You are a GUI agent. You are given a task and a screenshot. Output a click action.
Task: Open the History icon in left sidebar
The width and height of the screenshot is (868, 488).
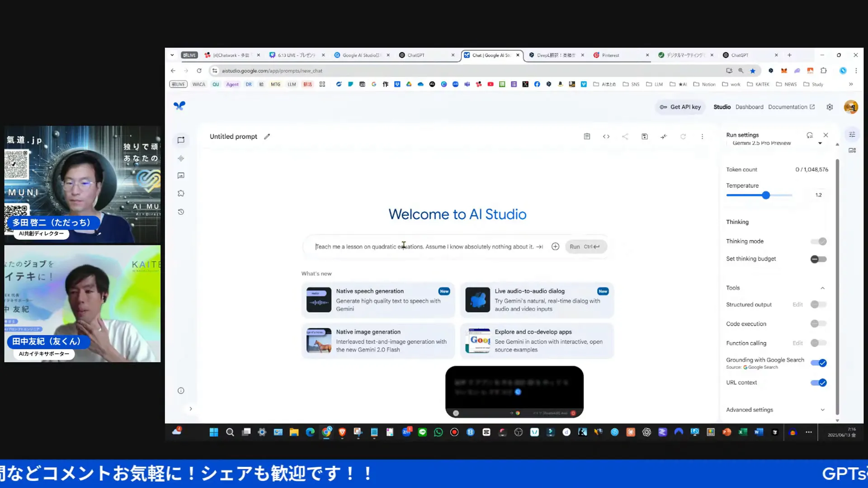(181, 212)
